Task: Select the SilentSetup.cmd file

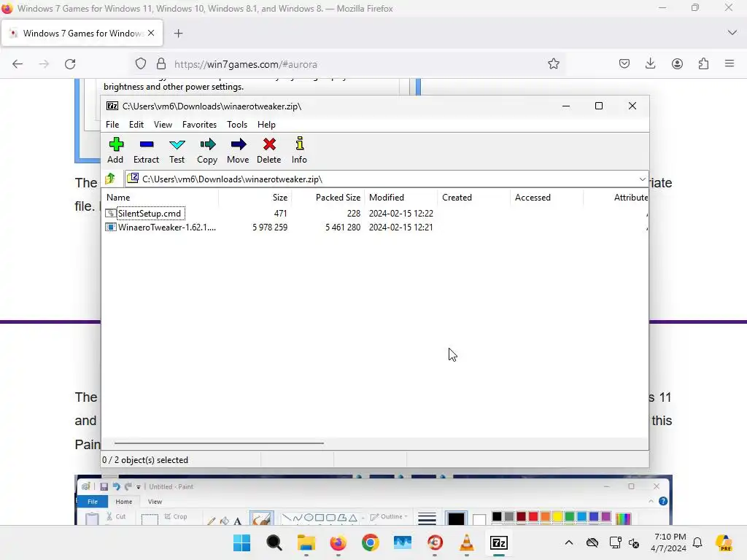Action: click(150, 214)
